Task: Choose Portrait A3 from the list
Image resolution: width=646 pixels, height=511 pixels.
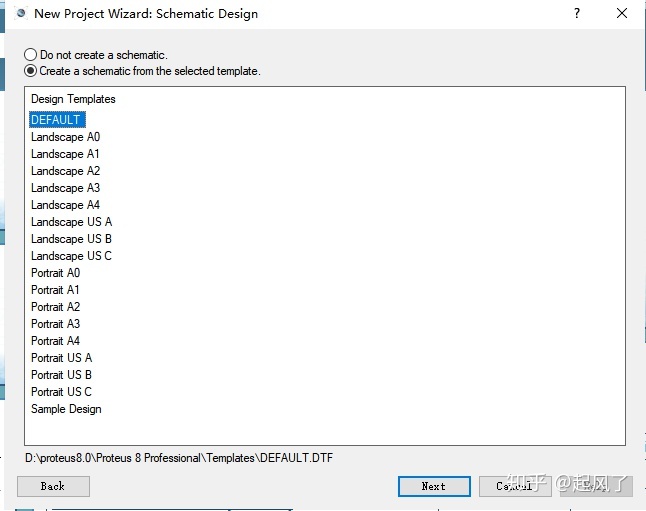Action: (56, 324)
